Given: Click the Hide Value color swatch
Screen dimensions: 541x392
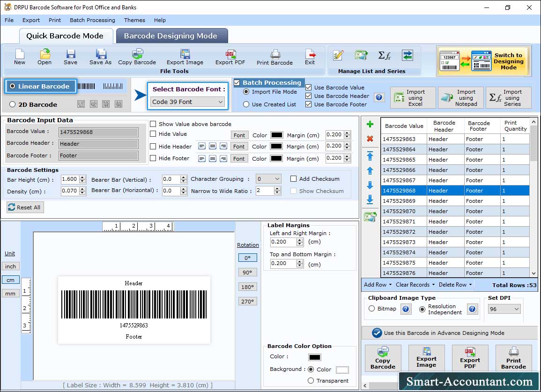Looking at the screenshot, I should tap(277, 135).
